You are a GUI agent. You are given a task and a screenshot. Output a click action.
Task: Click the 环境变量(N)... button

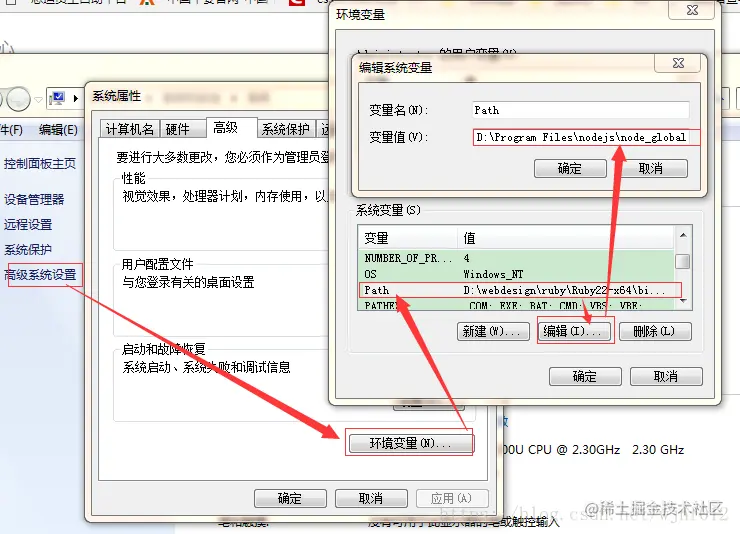coord(410,443)
